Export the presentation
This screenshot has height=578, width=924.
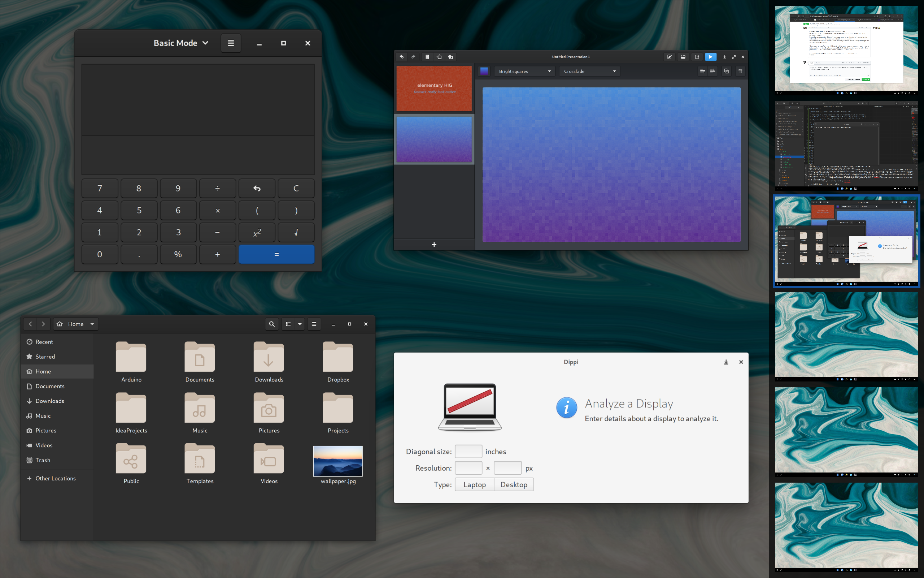pyautogui.click(x=697, y=57)
